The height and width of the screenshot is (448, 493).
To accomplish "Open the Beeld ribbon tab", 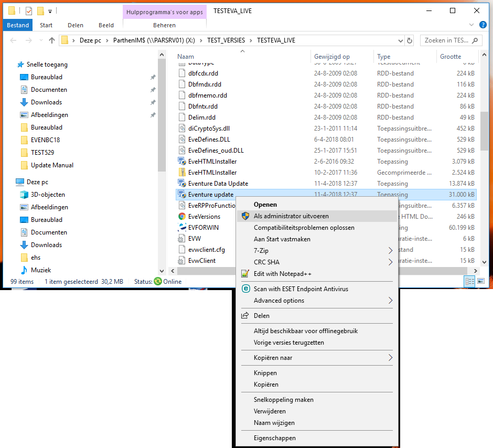I will 106,25.
